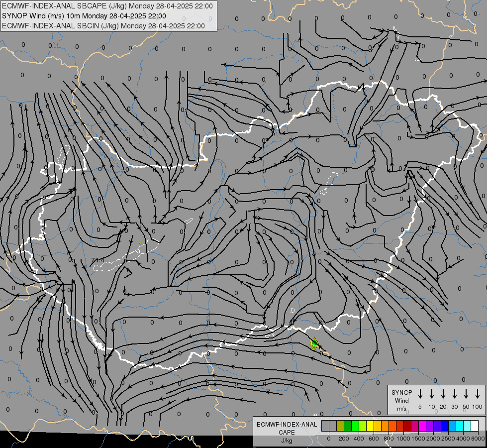
Task: Click the 2000 label on CAPE scale
Action: 433,439
